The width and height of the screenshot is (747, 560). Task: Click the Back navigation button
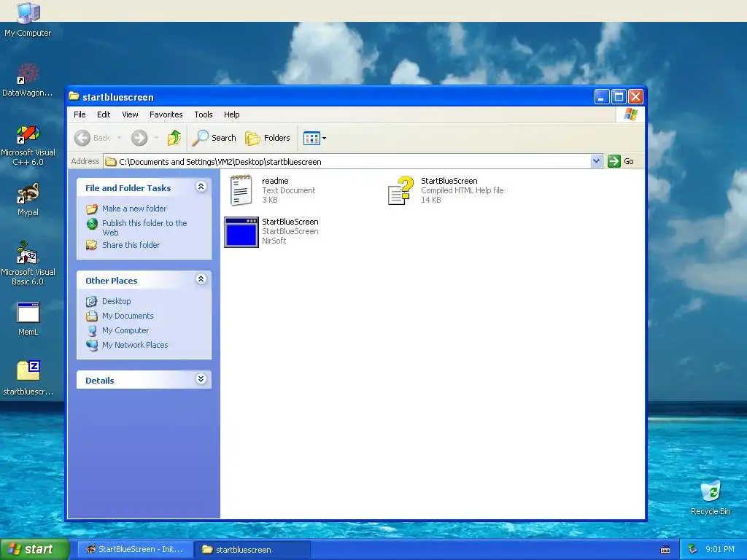pos(93,138)
